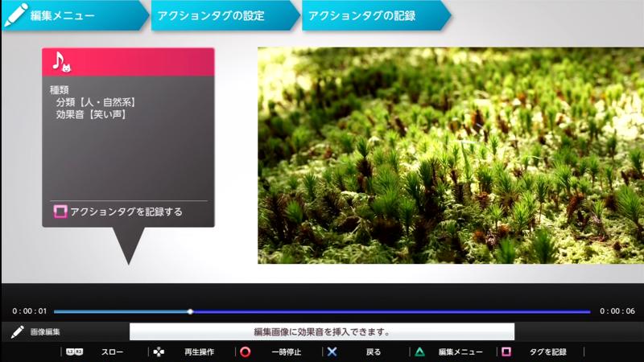Click the total duration 0:00:06
The height and width of the screenshot is (362, 644).
pyautogui.click(x=617, y=311)
